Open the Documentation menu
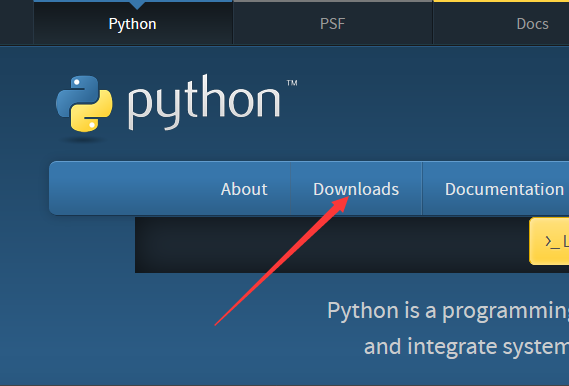The image size is (569, 386). coord(504,189)
